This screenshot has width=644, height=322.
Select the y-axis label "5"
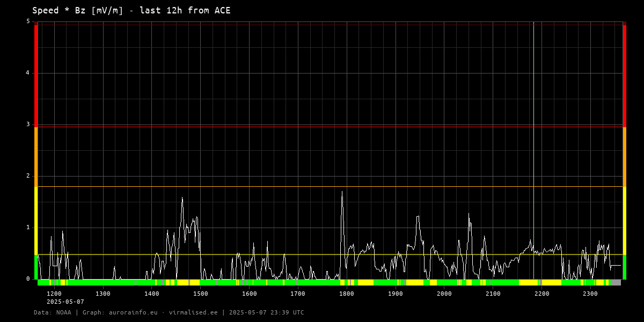(28, 21)
